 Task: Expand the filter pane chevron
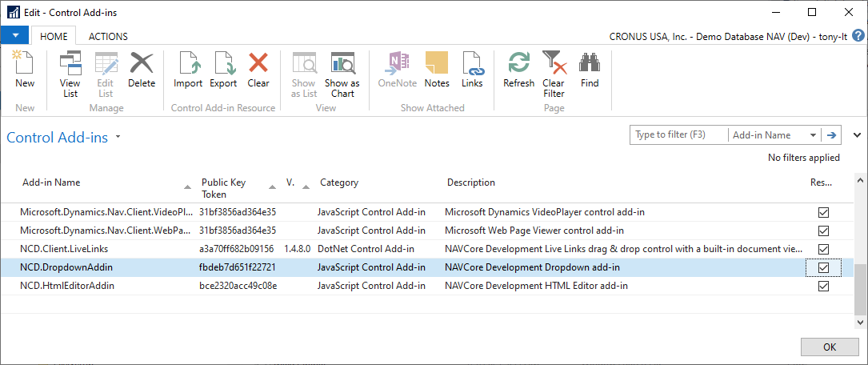858,135
